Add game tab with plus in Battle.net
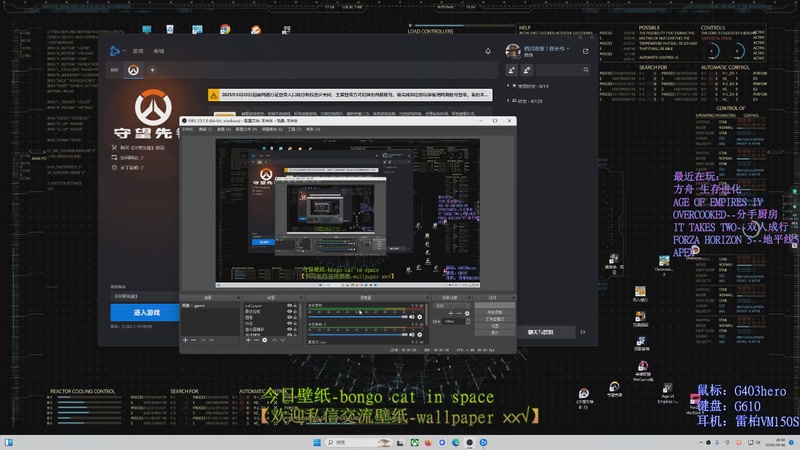This screenshot has height=450, width=800. click(x=152, y=70)
